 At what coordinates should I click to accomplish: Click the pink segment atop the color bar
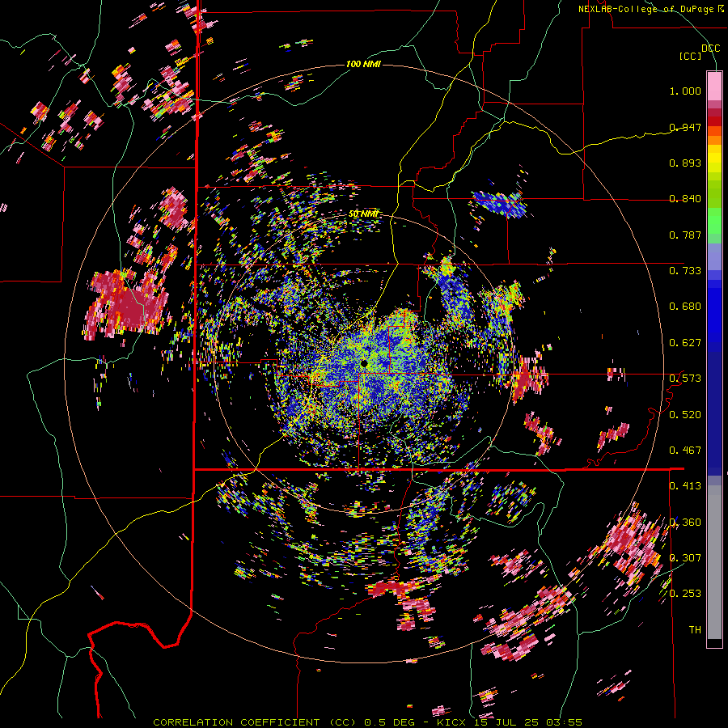714,86
